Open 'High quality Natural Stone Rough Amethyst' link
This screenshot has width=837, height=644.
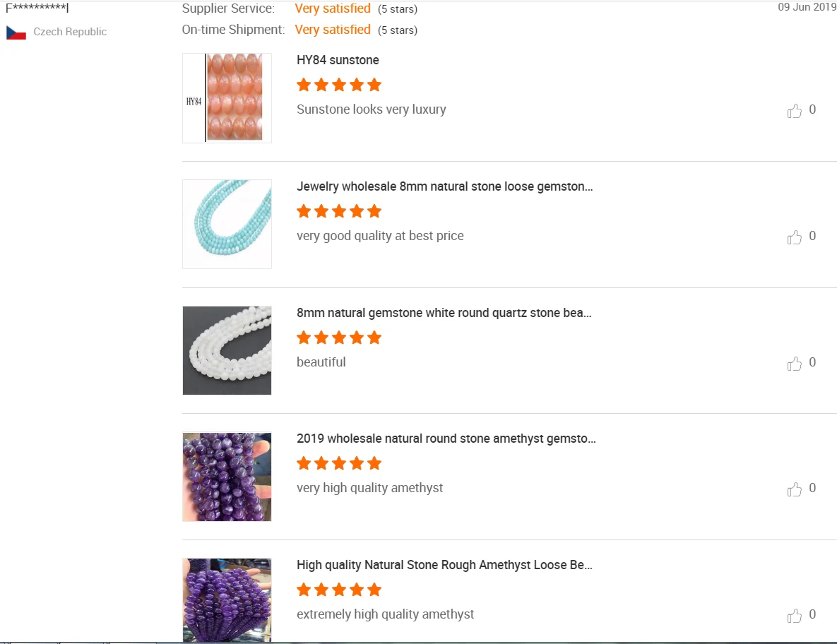tap(444, 565)
